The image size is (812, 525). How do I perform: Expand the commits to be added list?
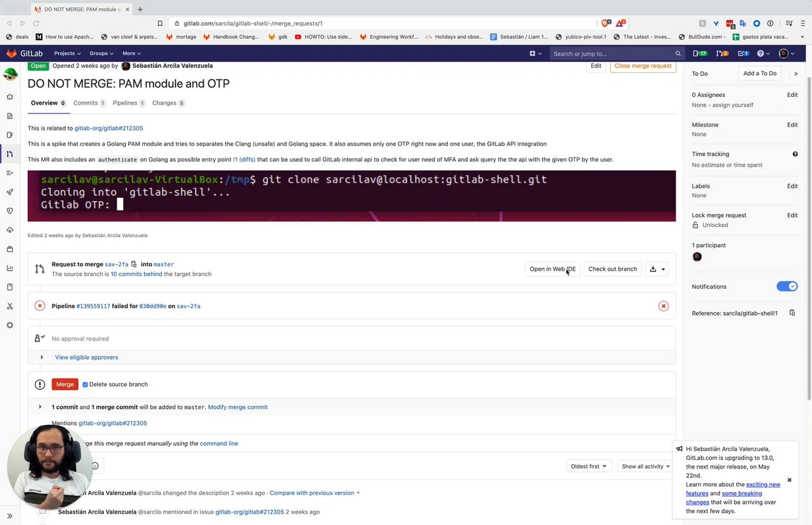(x=40, y=407)
